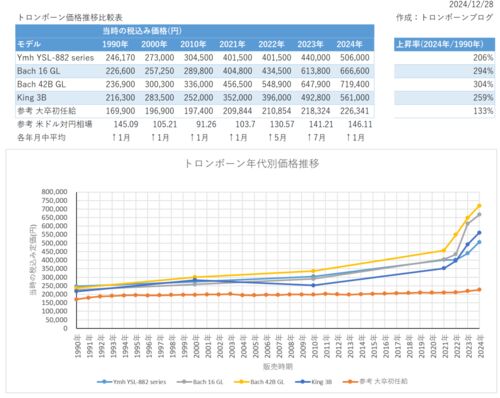Select the King 3B legend entry
The image size is (500, 398).
point(313,382)
